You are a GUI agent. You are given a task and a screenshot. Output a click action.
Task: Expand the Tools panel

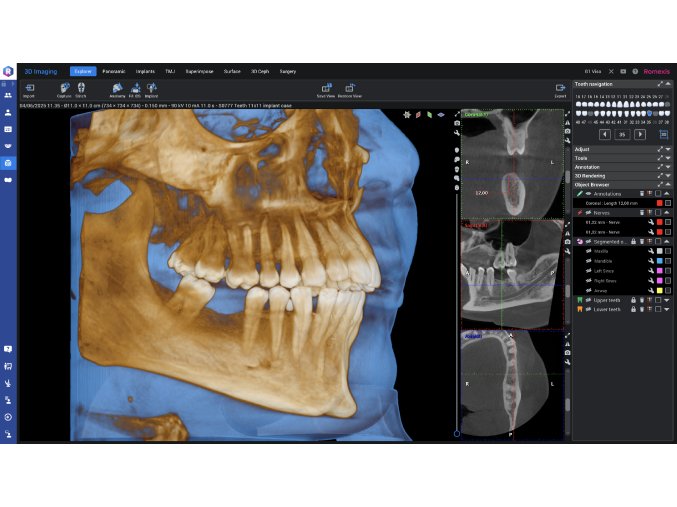tap(668, 158)
